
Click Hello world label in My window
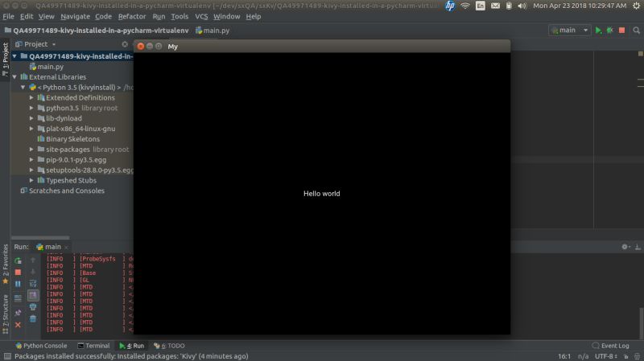click(321, 194)
